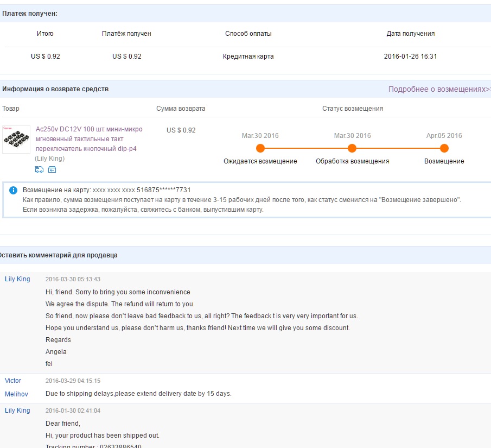491x448 pixels.
Task: Click the Обработка возмещения timeline dot
Action: point(352,148)
